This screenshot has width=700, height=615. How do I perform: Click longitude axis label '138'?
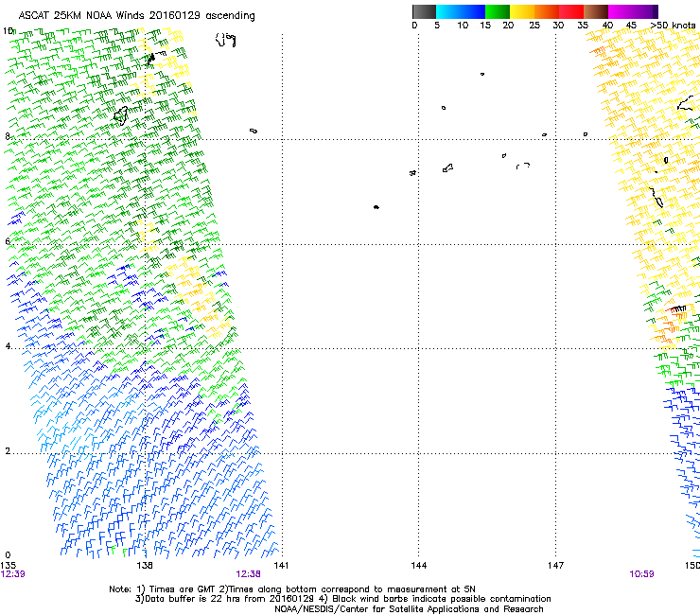tap(145, 566)
